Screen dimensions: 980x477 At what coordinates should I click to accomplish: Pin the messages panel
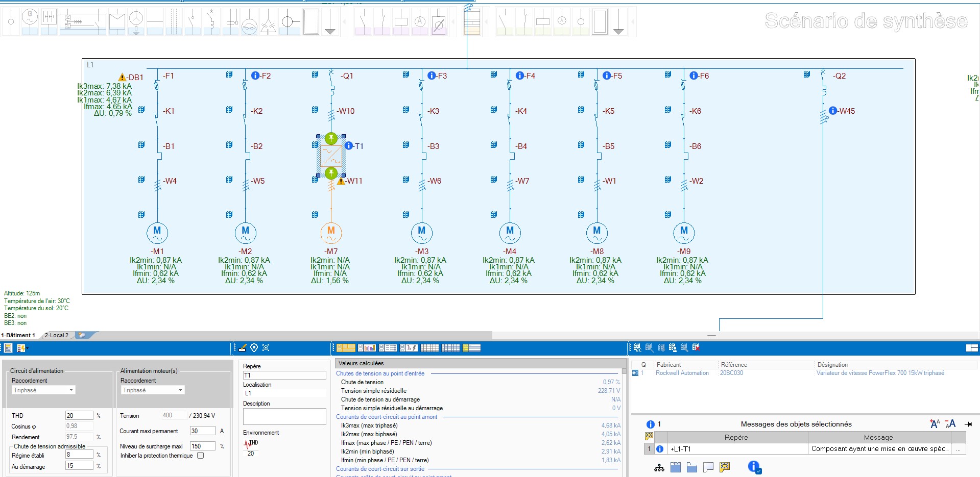pyautogui.click(x=968, y=424)
